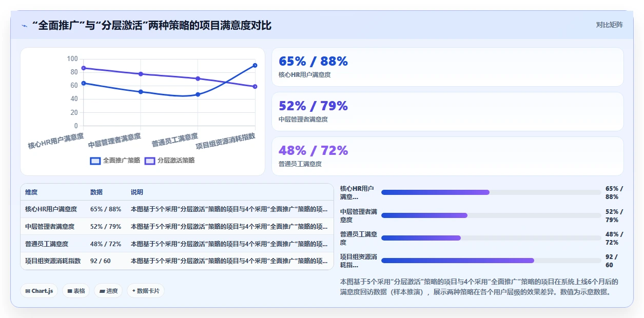
Task: Click the 48% / 72% table data cell
Action: tap(106, 244)
